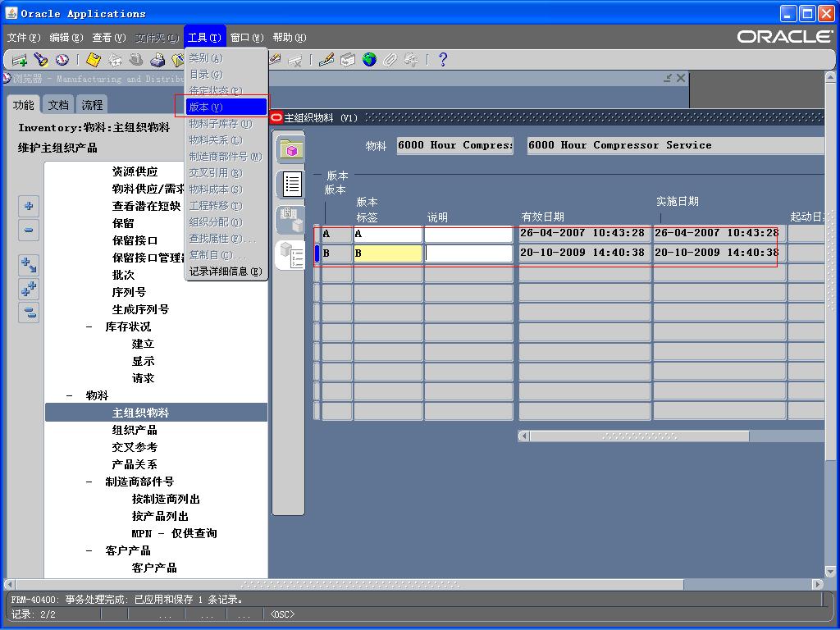Switch to the 功能 tab
The image size is (840, 630).
(23, 105)
